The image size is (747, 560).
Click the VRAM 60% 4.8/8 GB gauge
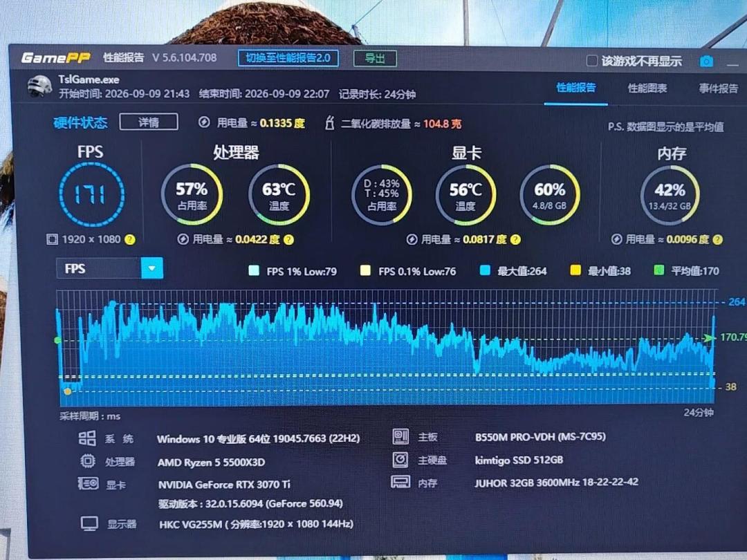point(549,195)
